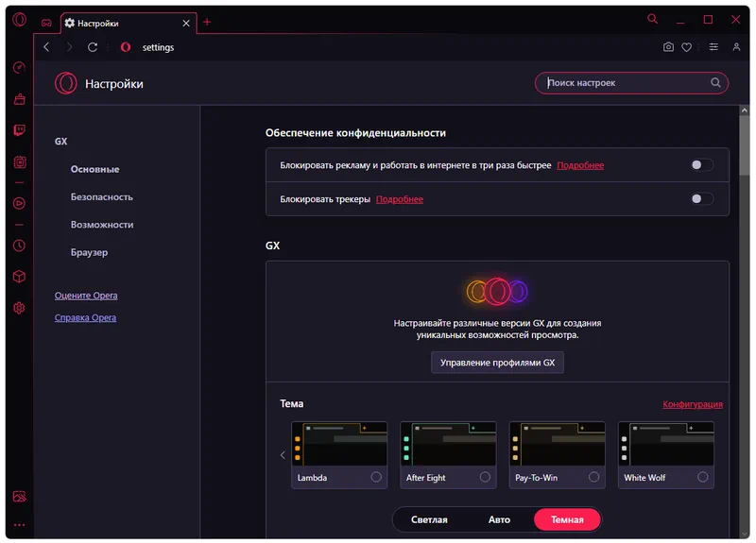The image size is (756, 543).
Task: Show previous themes with left chevron
Action: coord(283,455)
